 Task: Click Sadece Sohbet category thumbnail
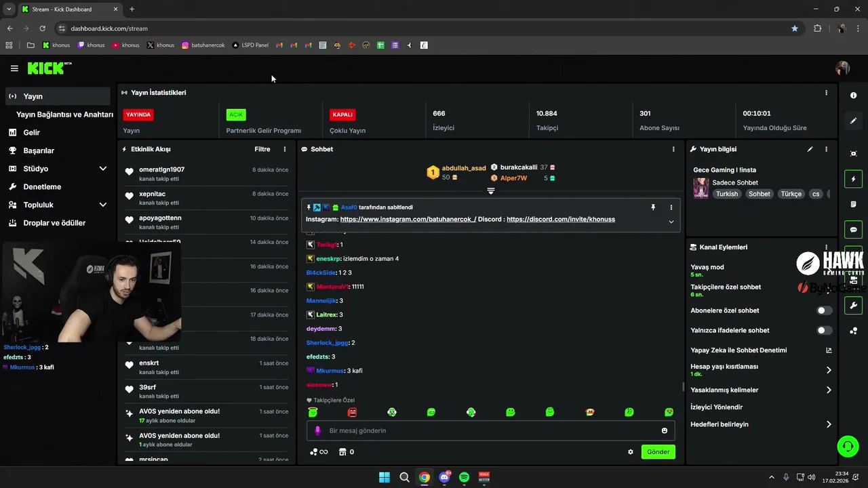coord(701,188)
